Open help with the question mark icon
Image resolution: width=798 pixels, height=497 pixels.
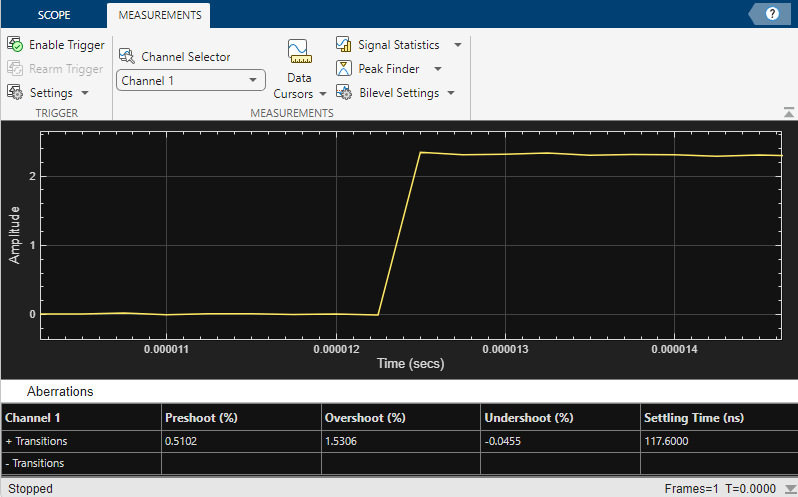tap(772, 14)
